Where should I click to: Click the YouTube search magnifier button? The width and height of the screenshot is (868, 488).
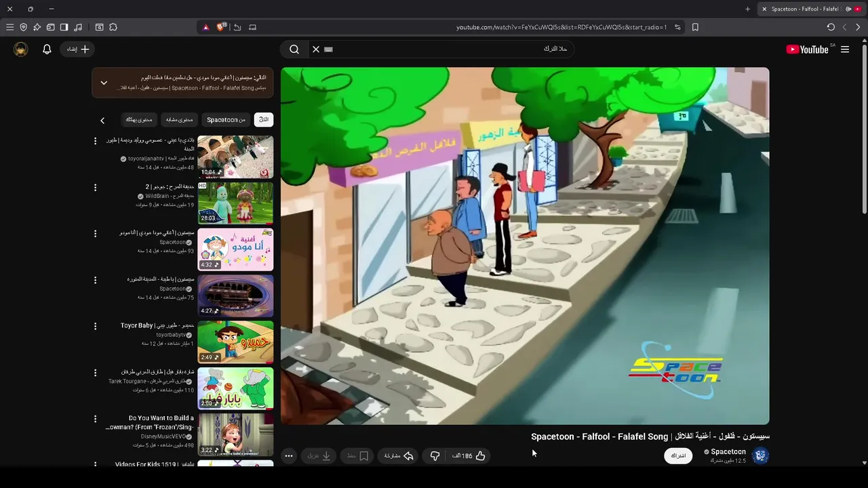click(294, 49)
